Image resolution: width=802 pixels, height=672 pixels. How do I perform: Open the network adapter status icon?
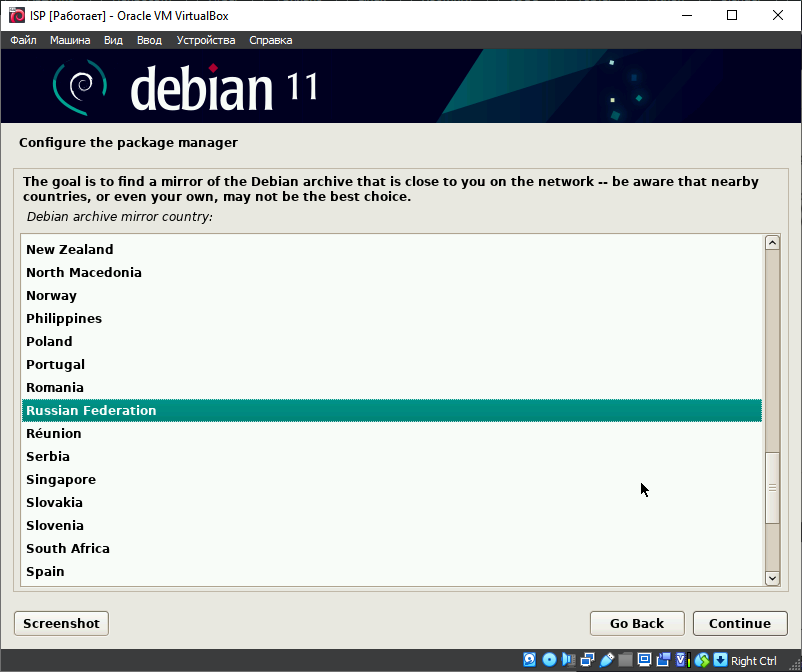[587, 660]
